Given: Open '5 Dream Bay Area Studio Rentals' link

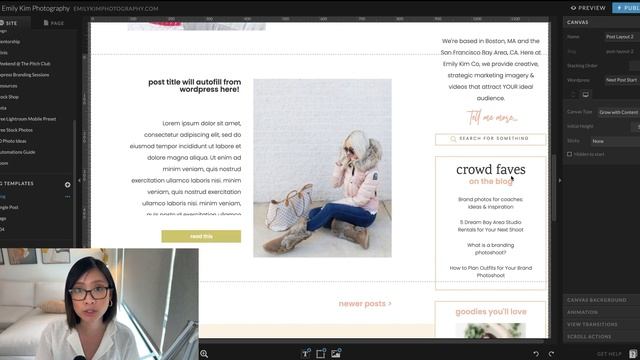Looking at the screenshot, I should tap(491, 226).
